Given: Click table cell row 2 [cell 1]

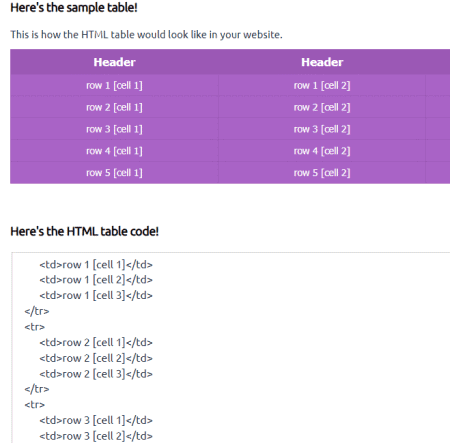Looking at the screenshot, I should tap(114, 107).
